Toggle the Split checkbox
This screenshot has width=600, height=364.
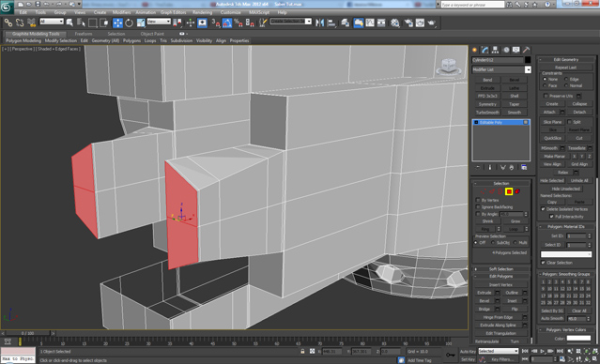click(x=569, y=122)
